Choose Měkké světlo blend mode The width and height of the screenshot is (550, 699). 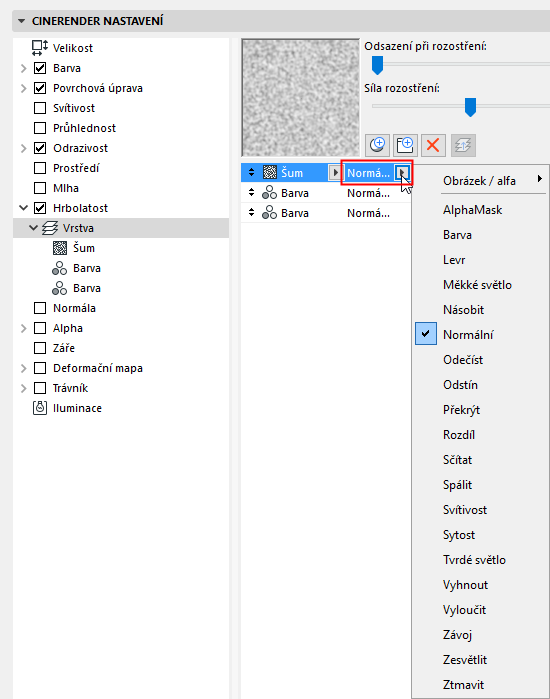[480, 285]
